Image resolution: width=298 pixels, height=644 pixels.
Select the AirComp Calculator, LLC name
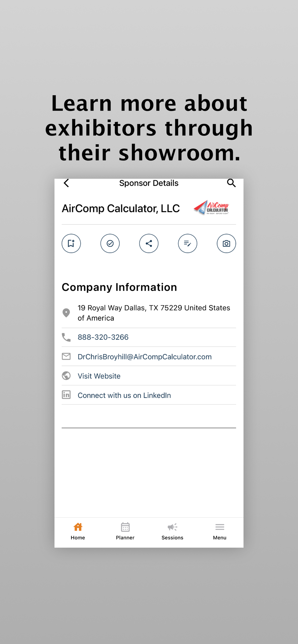click(121, 209)
